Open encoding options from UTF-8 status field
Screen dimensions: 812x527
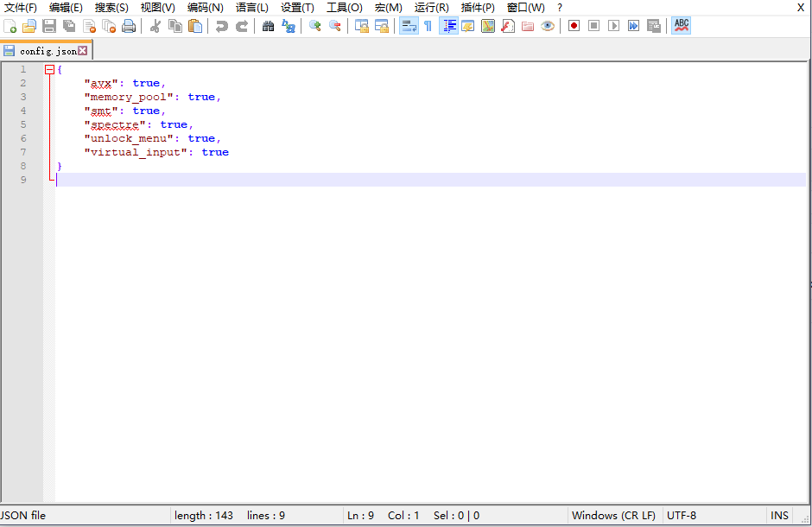(682, 516)
